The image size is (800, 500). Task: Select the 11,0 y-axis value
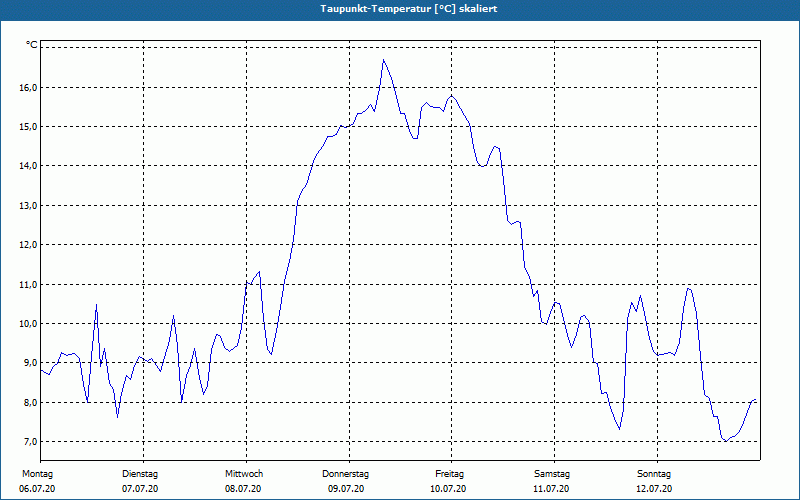tap(29, 284)
